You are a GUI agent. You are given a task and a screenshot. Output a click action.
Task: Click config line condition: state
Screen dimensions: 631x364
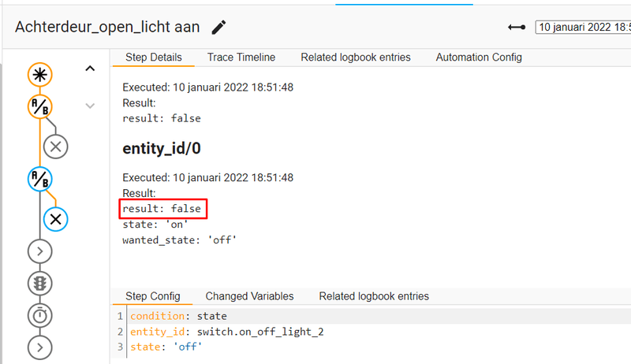(178, 316)
